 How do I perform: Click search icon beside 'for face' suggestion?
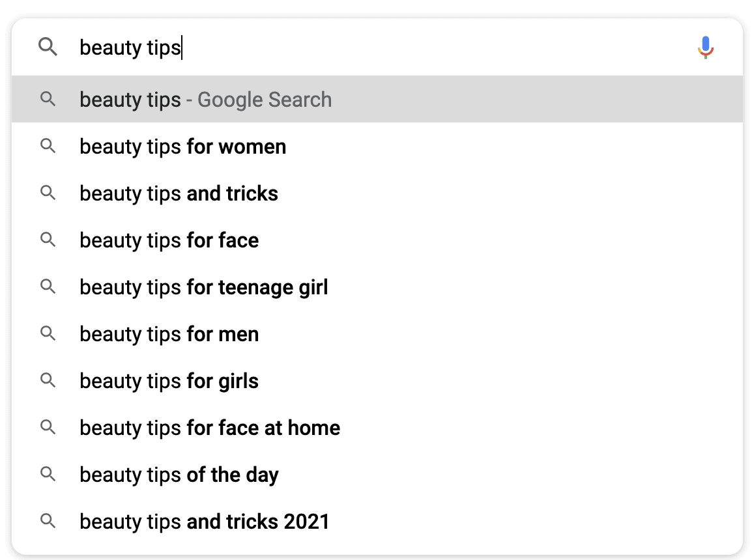click(48, 240)
